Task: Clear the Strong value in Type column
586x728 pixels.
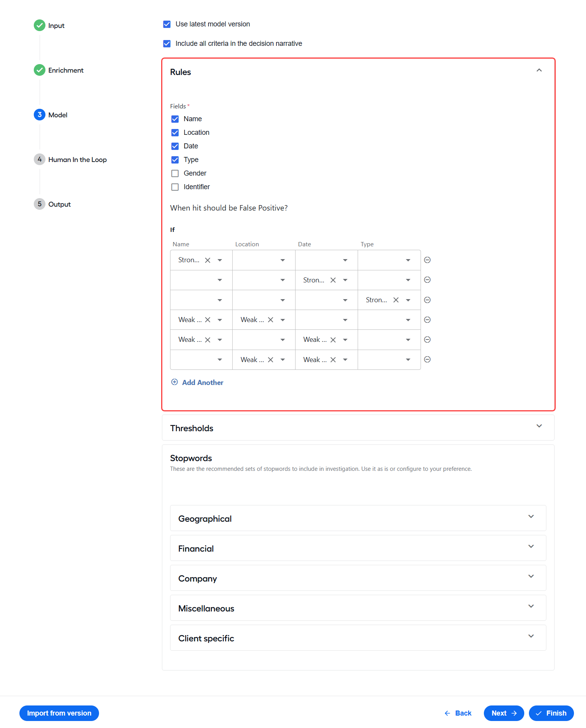Action: (x=396, y=300)
